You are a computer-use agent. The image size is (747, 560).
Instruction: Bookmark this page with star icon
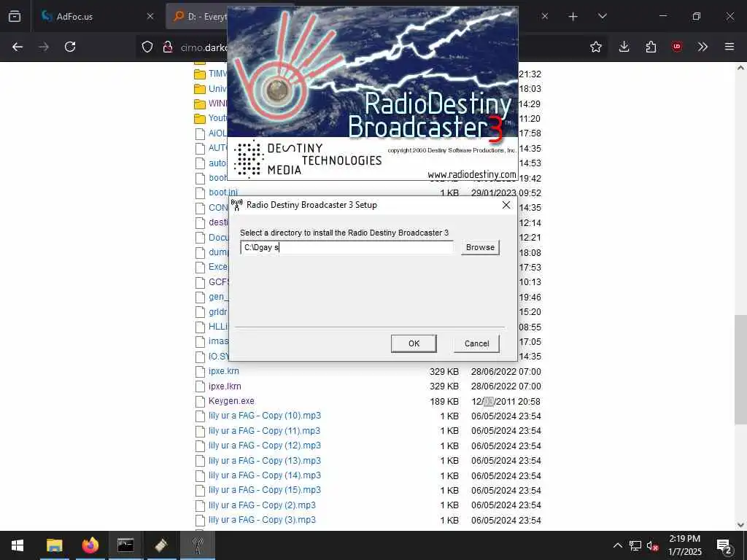(x=595, y=47)
